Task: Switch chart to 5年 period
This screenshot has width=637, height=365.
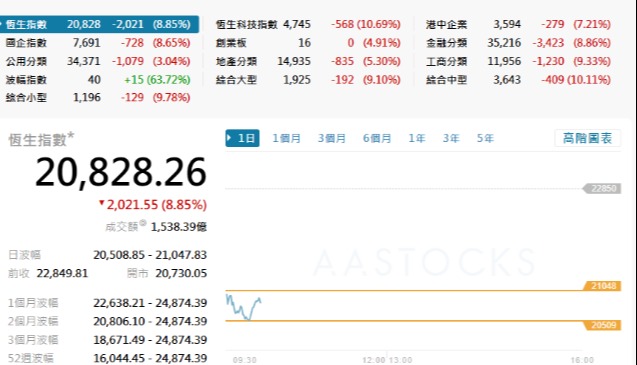Action: [x=485, y=138]
